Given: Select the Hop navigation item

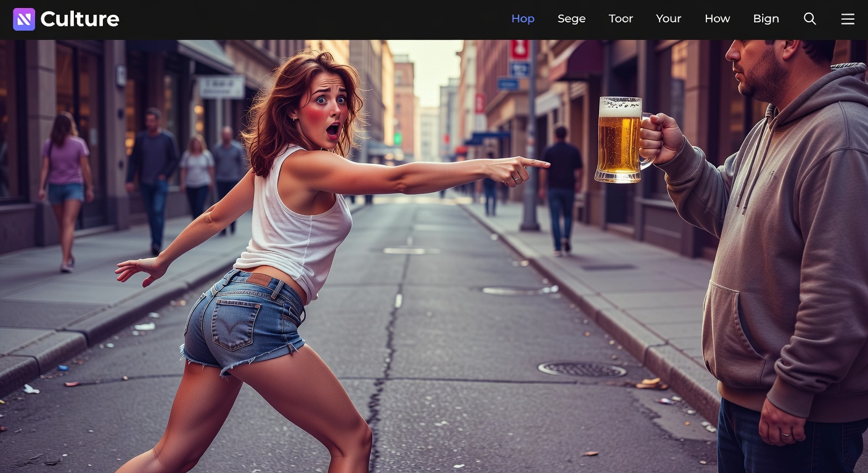Looking at the screenshot, I should coord(523,19).
